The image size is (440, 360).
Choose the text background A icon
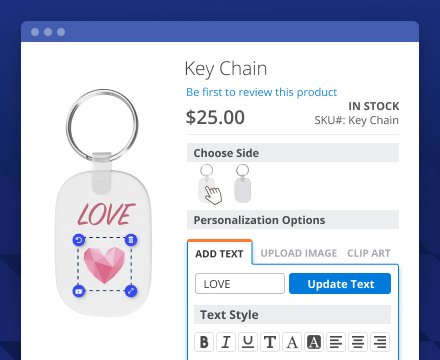314,342
